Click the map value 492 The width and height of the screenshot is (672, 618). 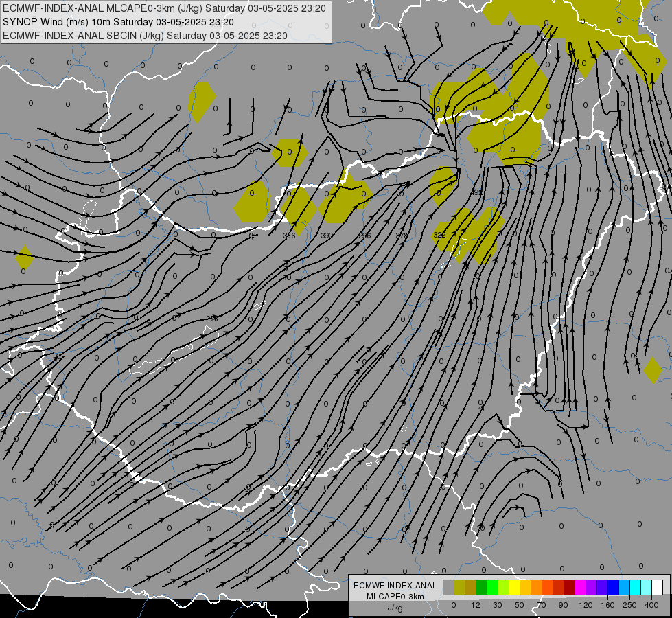point(476,192)
